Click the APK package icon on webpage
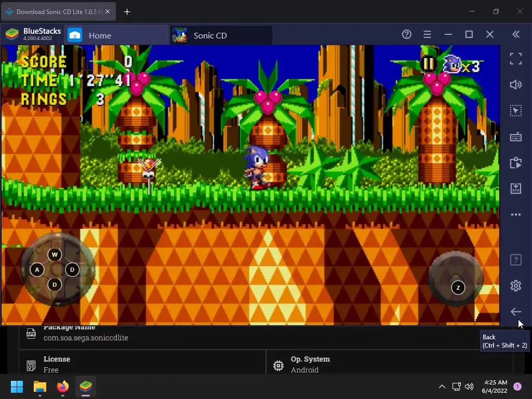The image size is (532, 399). [x=31, y=334]
